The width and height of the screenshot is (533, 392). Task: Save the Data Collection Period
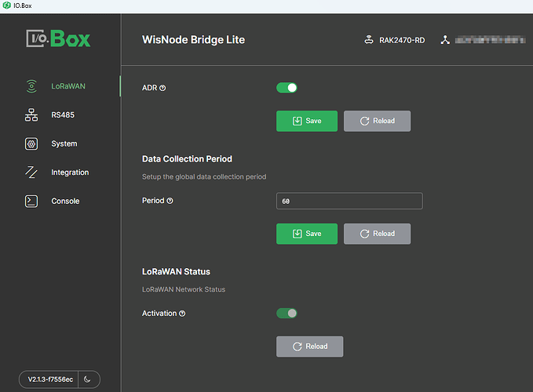(306, 234)
